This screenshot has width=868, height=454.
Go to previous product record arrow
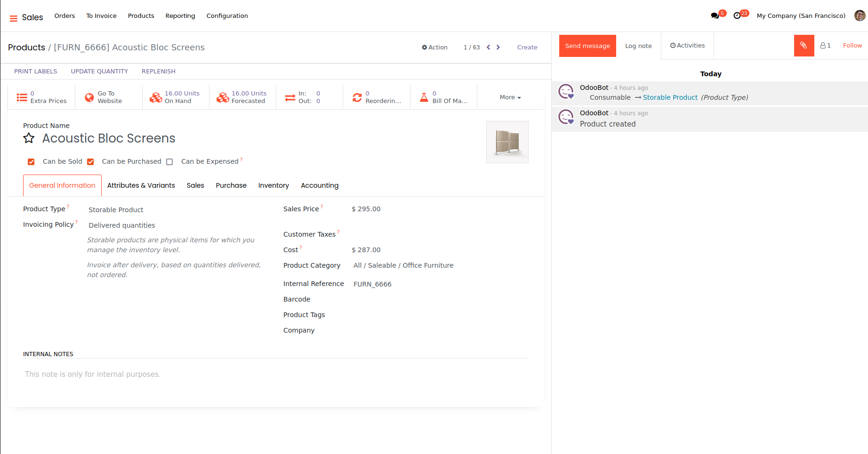(x=488, y=47)
